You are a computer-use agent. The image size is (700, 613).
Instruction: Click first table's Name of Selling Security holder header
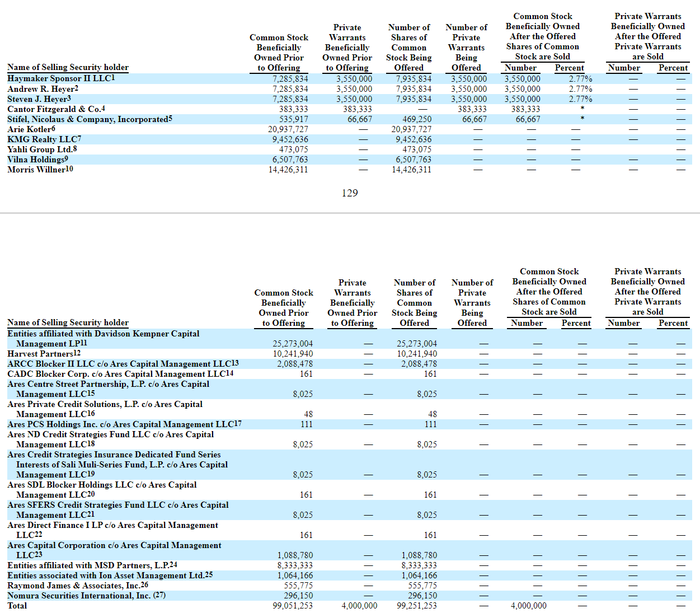pos(68,67)
